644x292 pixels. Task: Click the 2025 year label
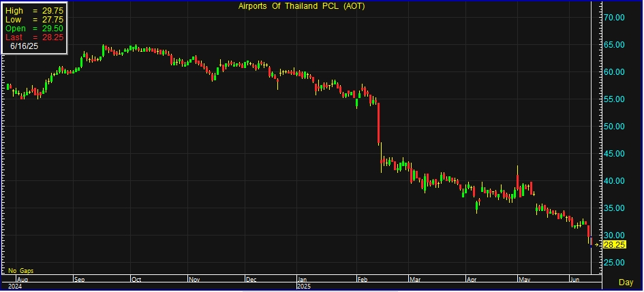click(x=303, y=286)
